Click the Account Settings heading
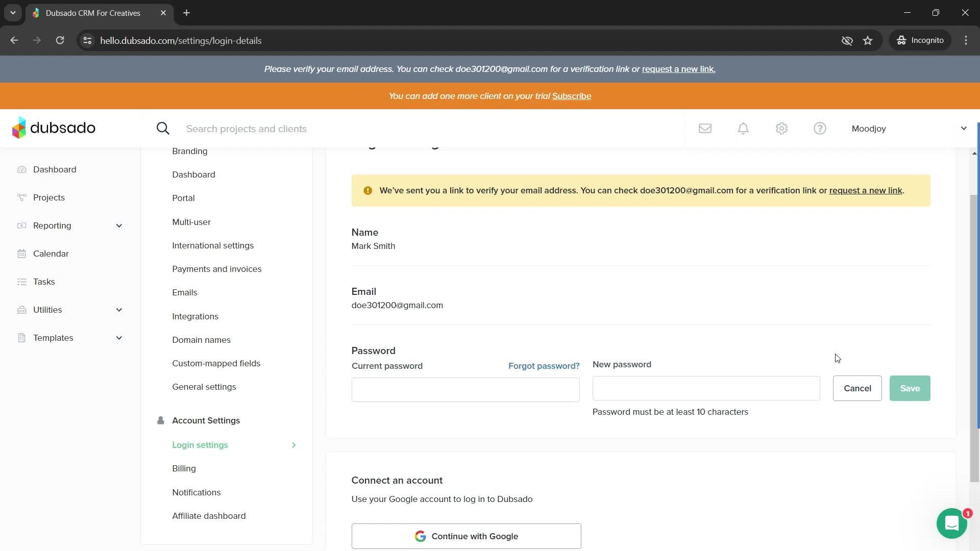The width and height of the screenshot is (980, 551). pos(206,420)
